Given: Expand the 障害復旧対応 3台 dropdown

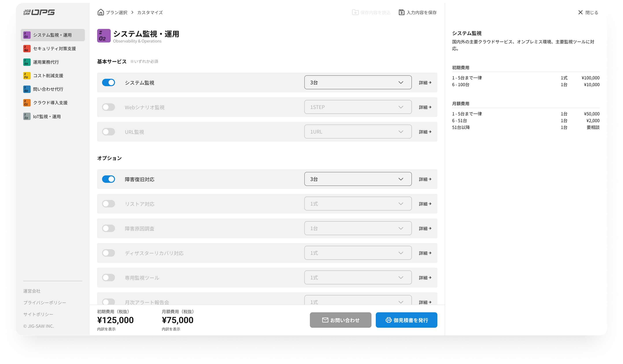Looking at the screenshot, I should tap(358, 179).
